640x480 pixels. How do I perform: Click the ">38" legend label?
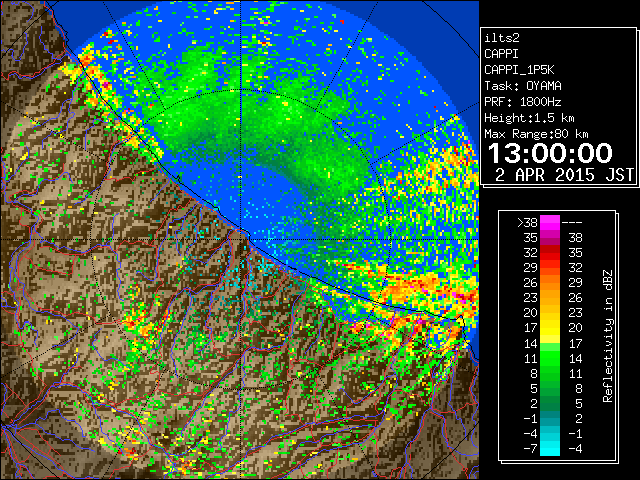pyautogui.click(x=527, y=223)
